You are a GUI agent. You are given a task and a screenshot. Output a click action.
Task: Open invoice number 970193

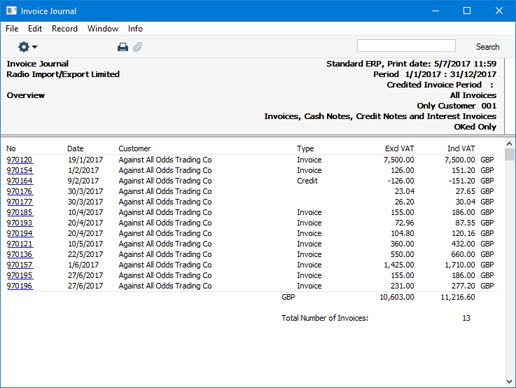(20, 223)
